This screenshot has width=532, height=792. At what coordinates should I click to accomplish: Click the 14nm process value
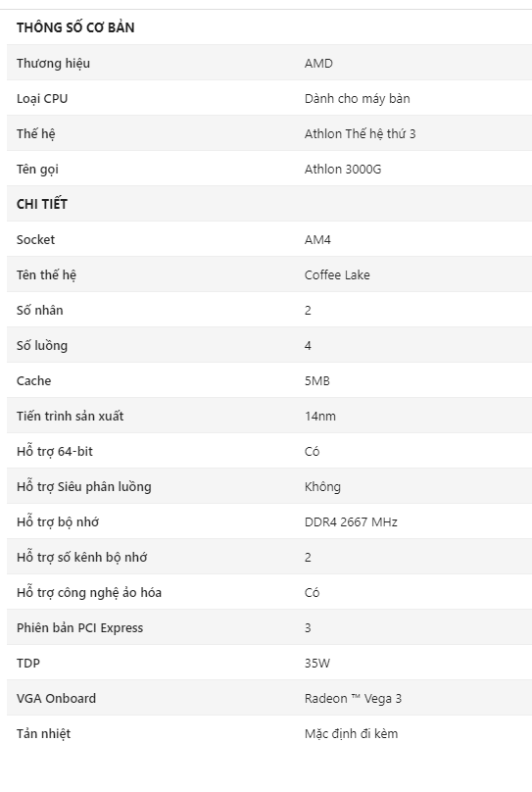(x=320, y=417)
